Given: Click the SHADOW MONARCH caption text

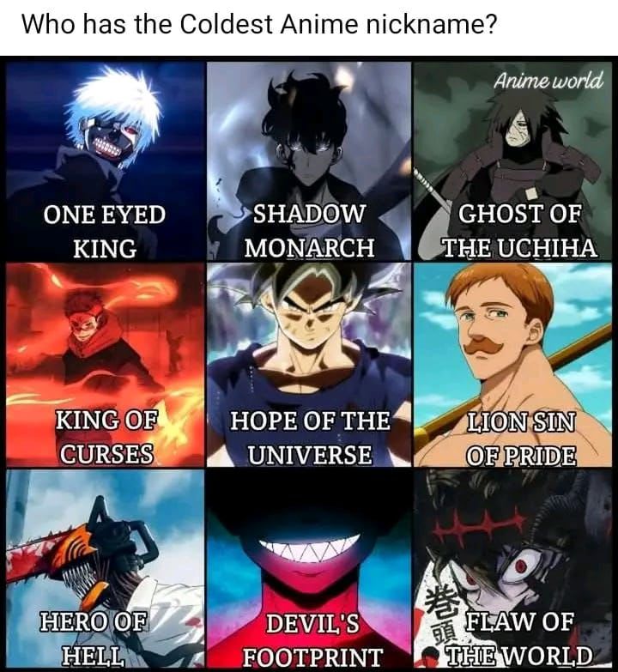Looking at the screenshot, I should (x=309, y=231).
